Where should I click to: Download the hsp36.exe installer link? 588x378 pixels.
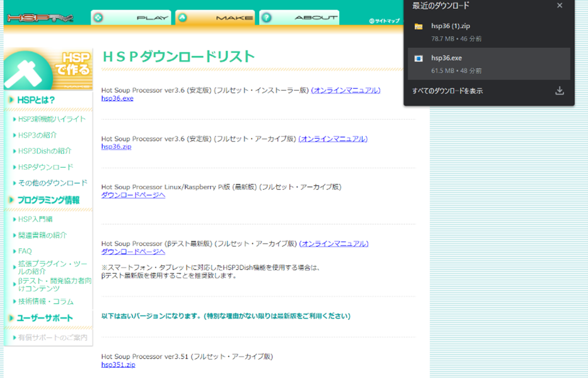(117, 98)
